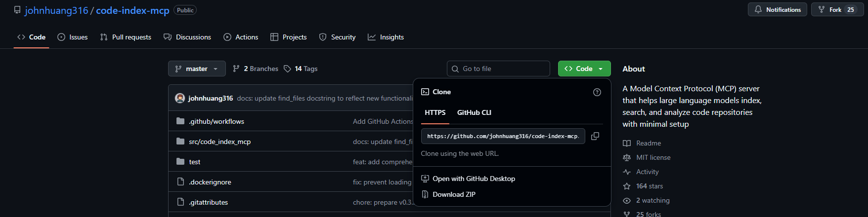
Task: Open the Projects tab
Action: [x=289, y=37]
